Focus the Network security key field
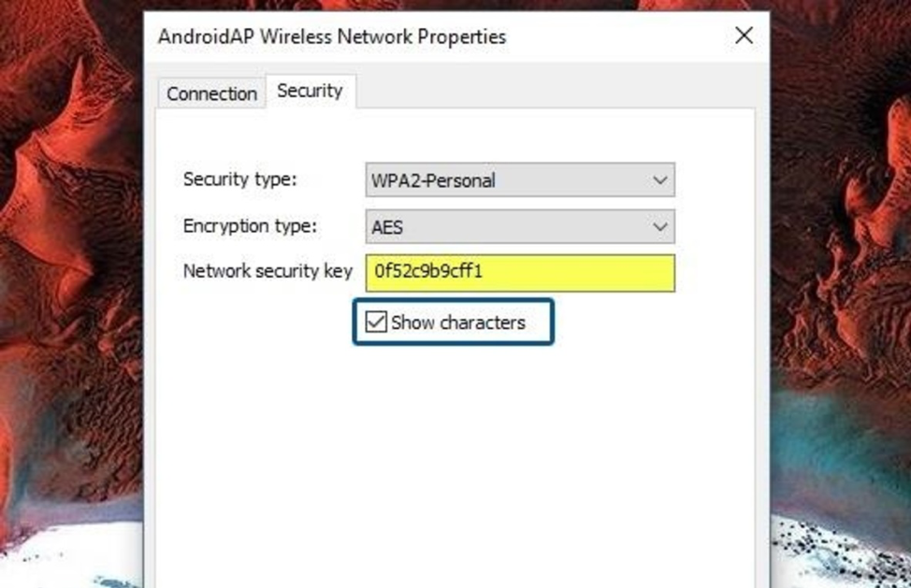This screenshot has height=588, width=911. coord(520,273)
